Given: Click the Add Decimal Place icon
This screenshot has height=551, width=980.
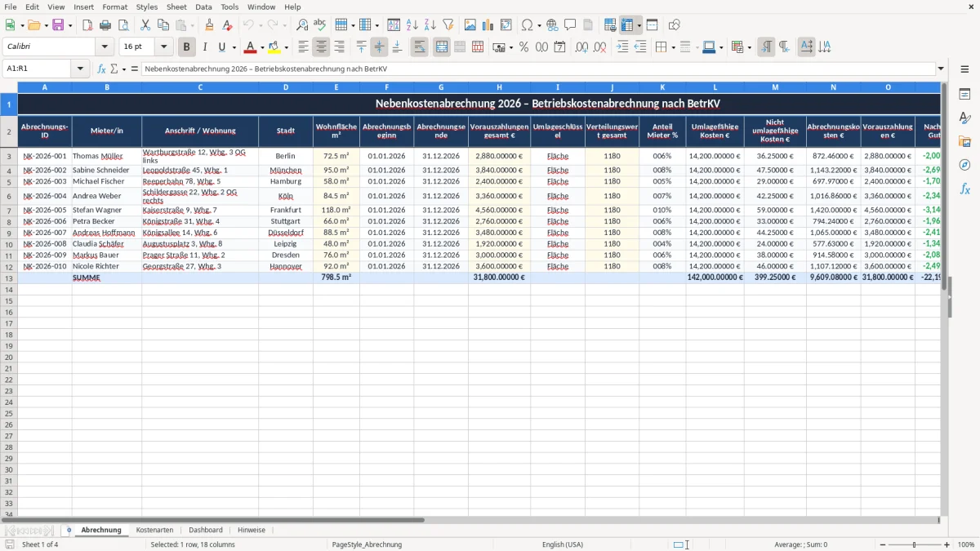Looking at the screenshot, I should pos(581,47).
